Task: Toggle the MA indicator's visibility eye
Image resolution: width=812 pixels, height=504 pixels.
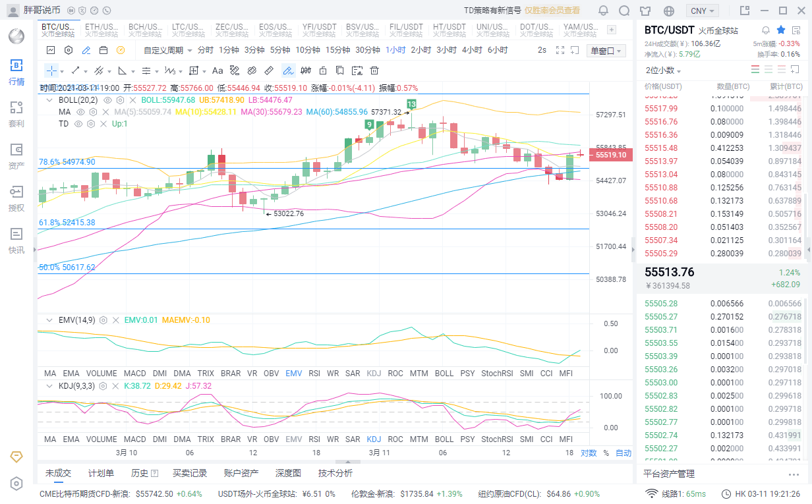Action: coord(80,112)
